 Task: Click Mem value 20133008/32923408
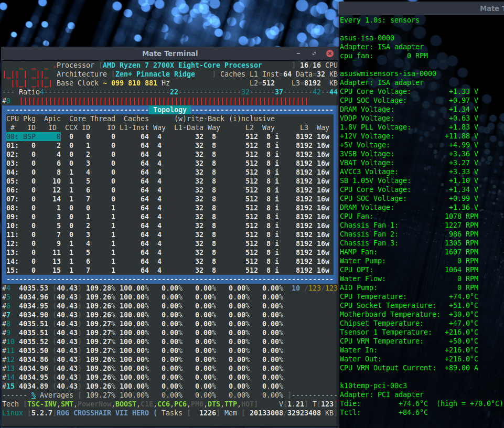coord(285,413)
